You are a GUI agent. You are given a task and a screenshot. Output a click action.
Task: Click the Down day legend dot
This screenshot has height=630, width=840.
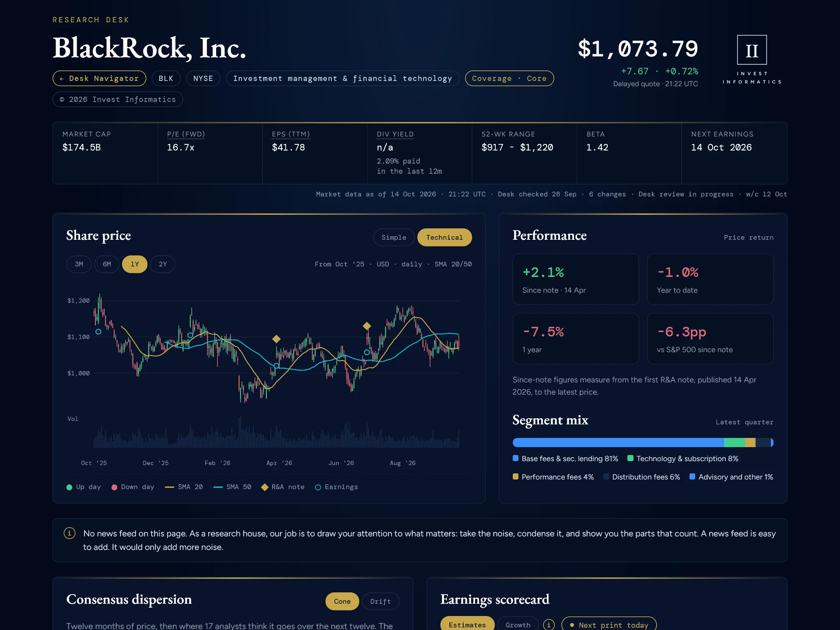point(114,487)
